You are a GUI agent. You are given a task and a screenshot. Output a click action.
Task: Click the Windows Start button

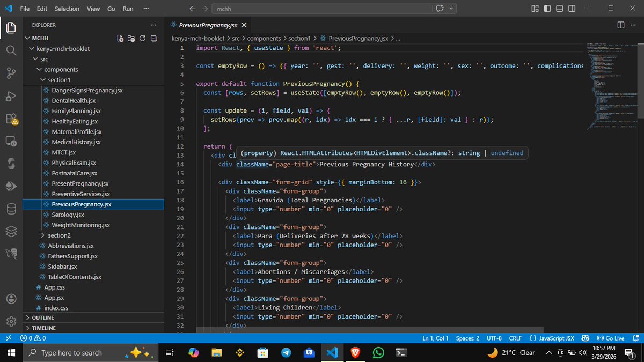(x=11, y=352)
